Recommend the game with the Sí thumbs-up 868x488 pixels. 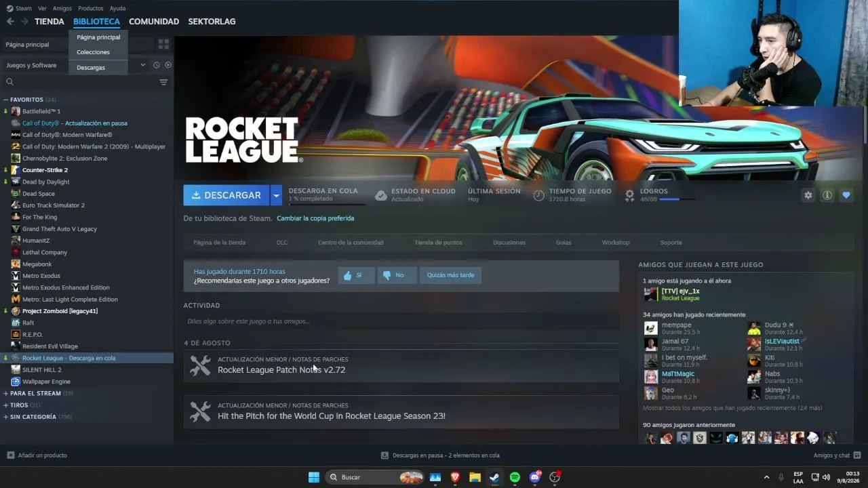[x=356, y=275]
